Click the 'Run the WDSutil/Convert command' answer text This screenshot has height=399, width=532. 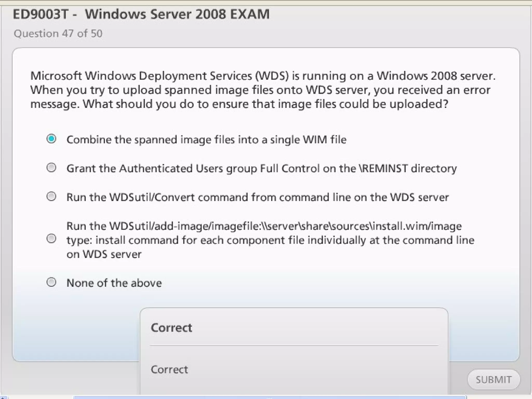tap(257, 197)
